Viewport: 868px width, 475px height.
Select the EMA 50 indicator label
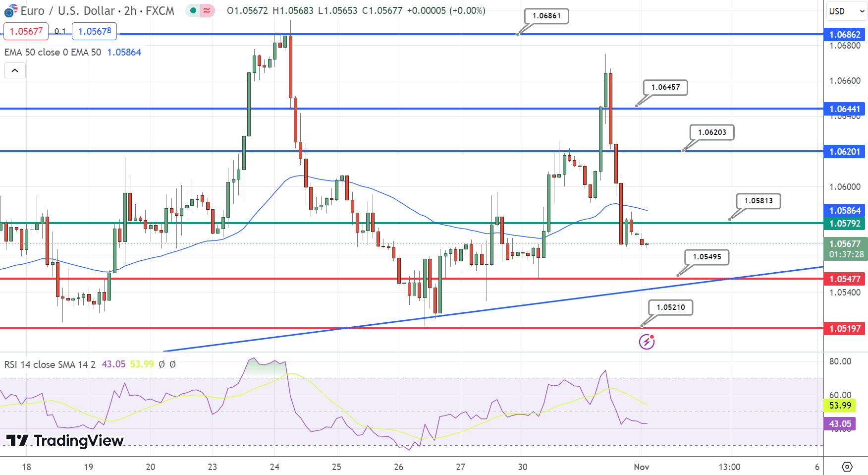(53, 52)
